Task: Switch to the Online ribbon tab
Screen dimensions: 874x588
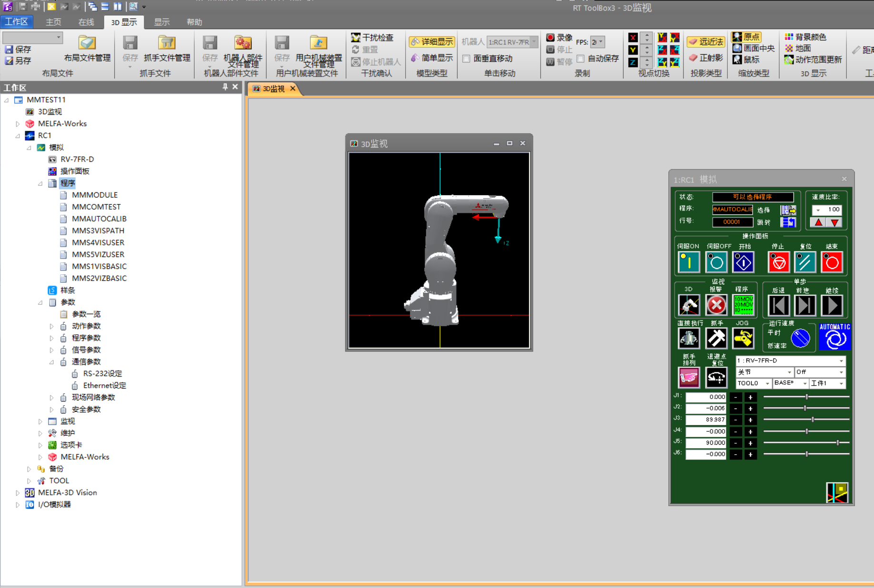Action: coord(86,22)
